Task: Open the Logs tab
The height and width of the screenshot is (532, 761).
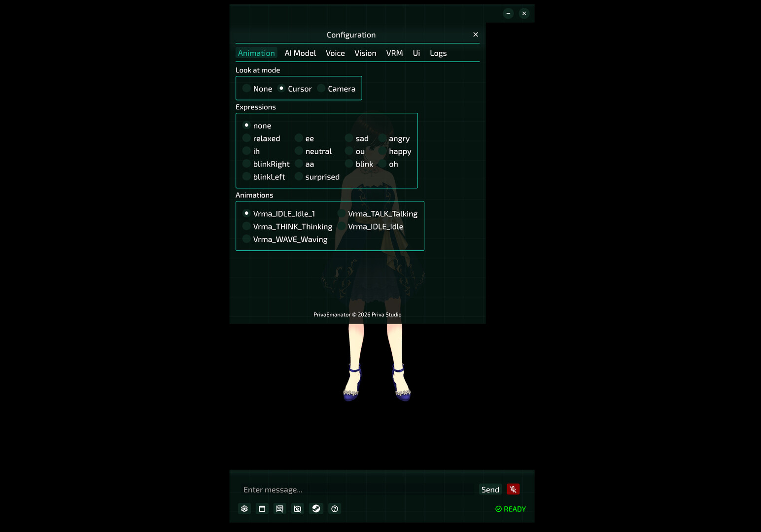Action: coord(438,53)
